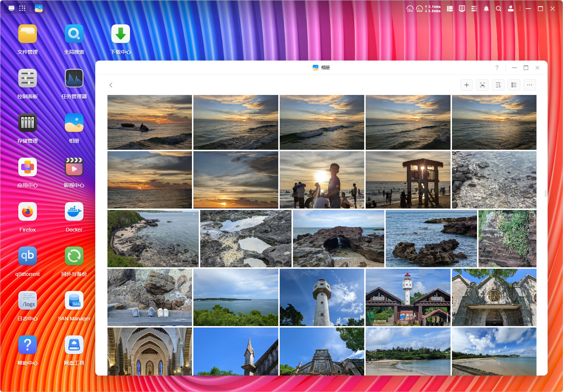
Task: Open 同步与备份 sync and backup icon
Action: (74, 256)
